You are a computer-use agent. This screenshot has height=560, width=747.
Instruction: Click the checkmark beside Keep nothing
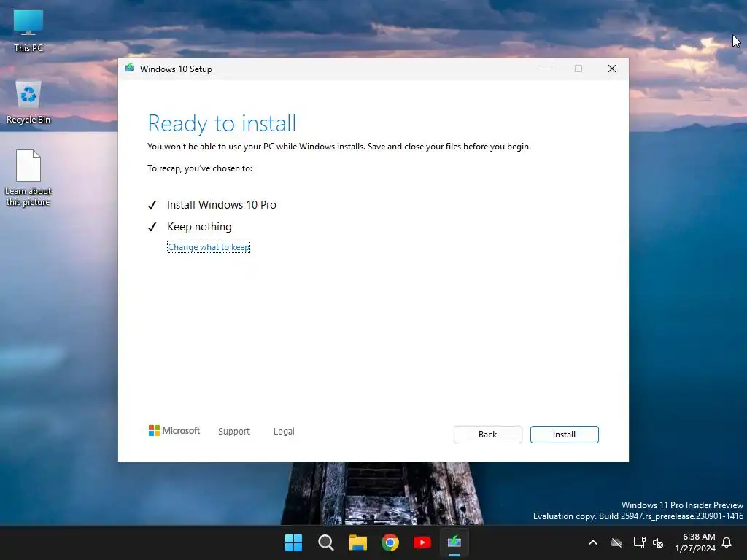tap(152, 227)
